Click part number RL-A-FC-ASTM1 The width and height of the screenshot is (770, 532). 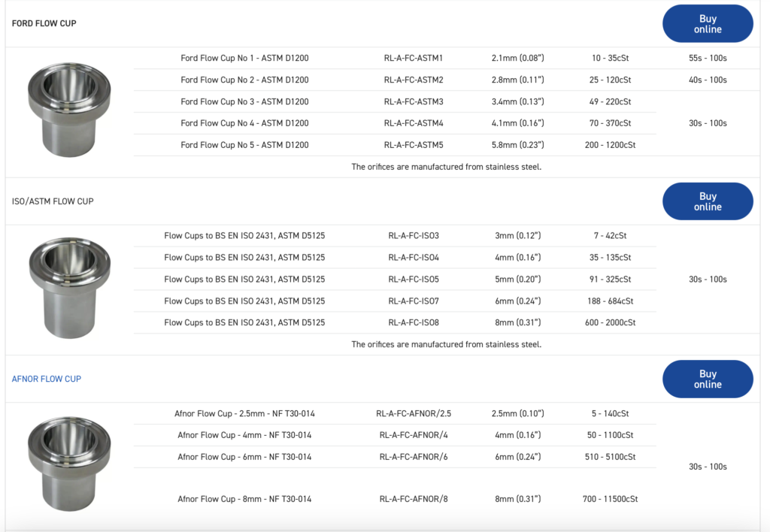tap(414, 58)
